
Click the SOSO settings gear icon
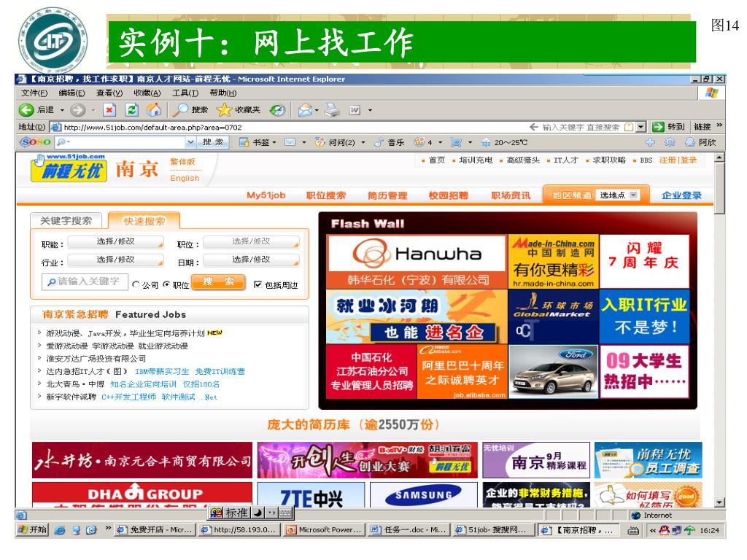tap(670, 142)
